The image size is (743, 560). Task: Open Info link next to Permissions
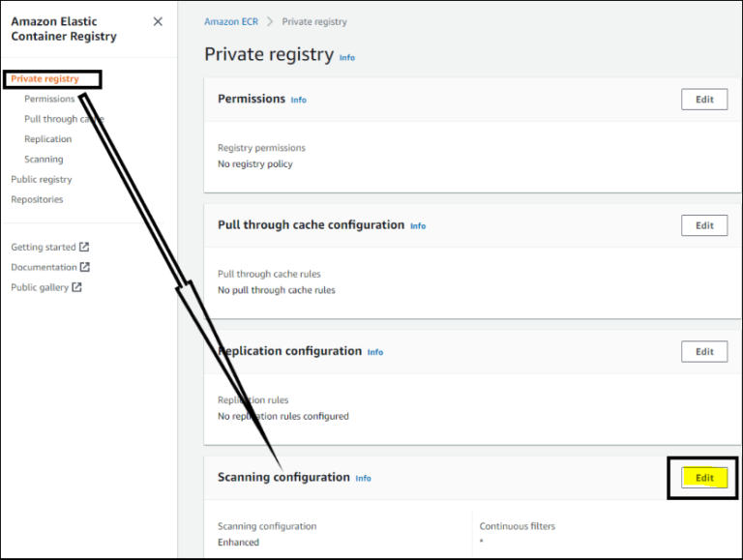tap(299, 100)
